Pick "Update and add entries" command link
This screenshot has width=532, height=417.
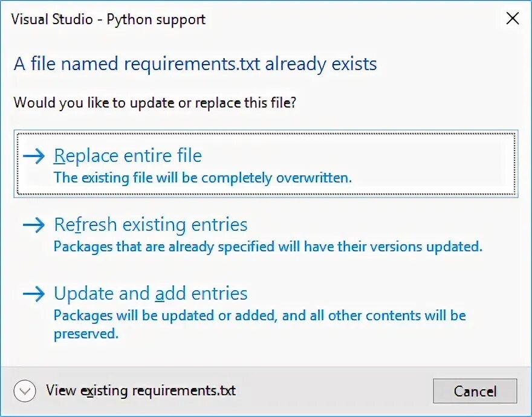click(151, 294)
